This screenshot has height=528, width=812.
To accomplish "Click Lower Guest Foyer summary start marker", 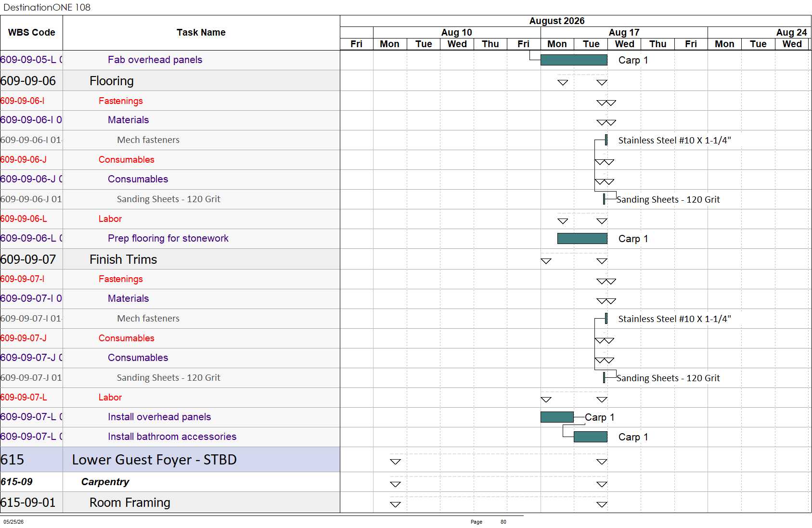I will pos(396,462).
